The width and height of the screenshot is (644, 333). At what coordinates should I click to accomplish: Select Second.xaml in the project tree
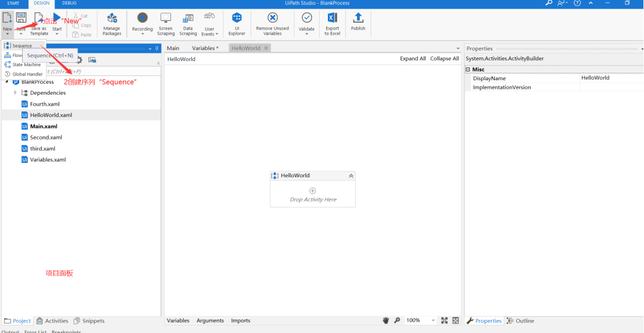point(46,138)
